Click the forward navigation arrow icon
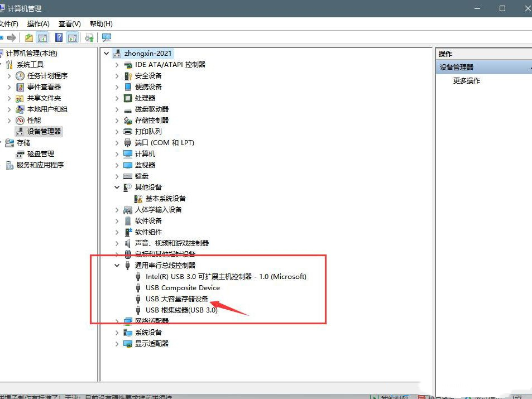The height and width of the screenshot is (399, 532). coord(11,37)
